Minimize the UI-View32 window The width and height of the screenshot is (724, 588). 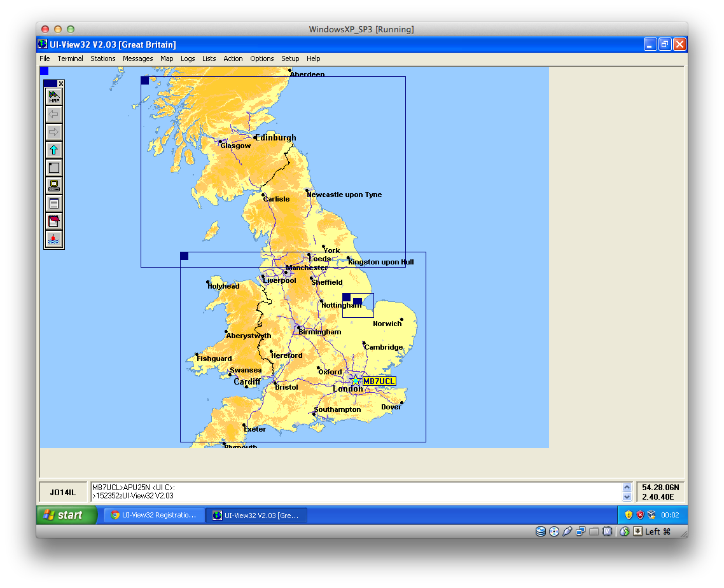650,44
